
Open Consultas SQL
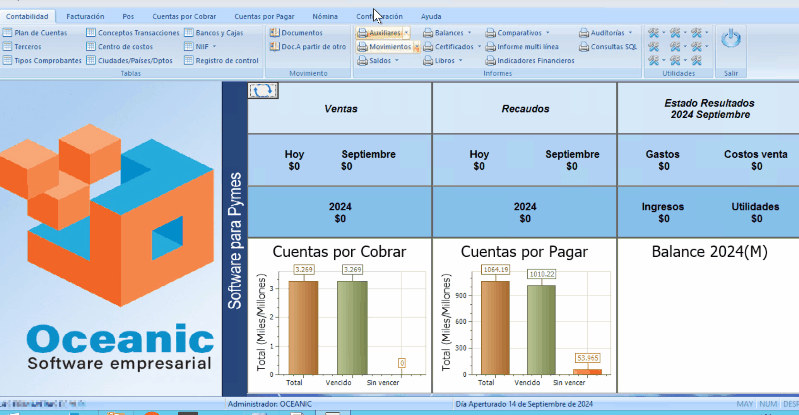(x=608, y=46)
